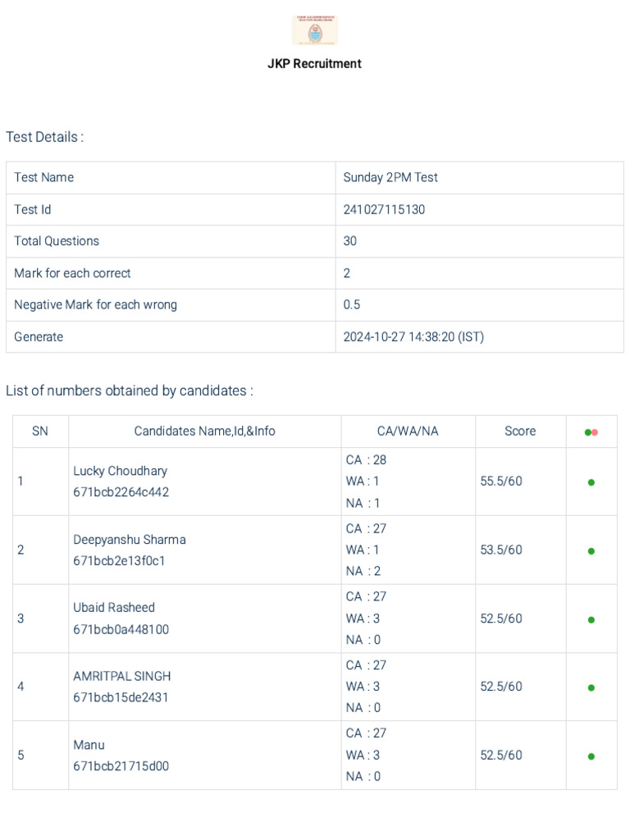Click the Generate timestamp 2024-10-27 14:38:20
This screenshot has height=840, width=630.
(x=413, y=336)
